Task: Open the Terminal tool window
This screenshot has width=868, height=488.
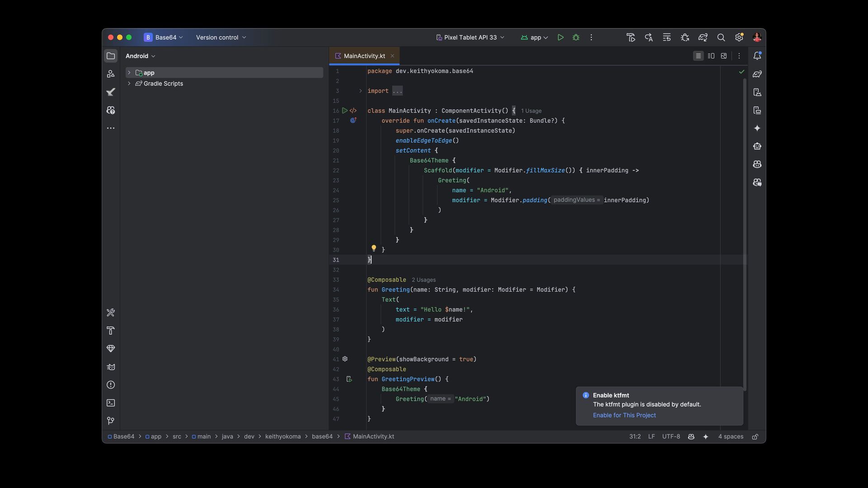Action: 111,403
